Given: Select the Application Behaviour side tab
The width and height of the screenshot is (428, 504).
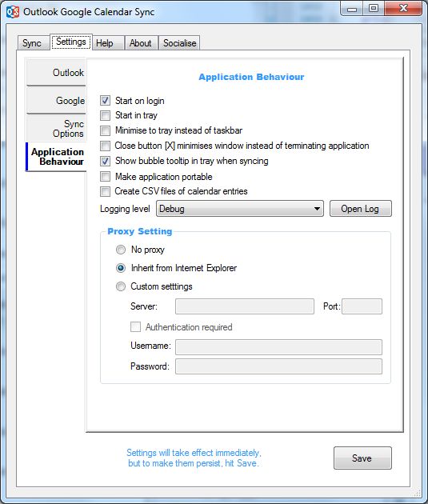Looking at the screenshot, I should click(x=56, y=157).
